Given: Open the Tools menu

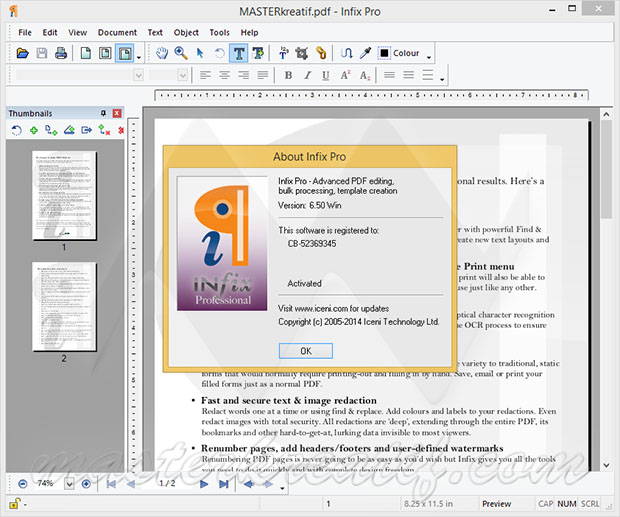Looking at the screenshot, I should click(218, 32).
